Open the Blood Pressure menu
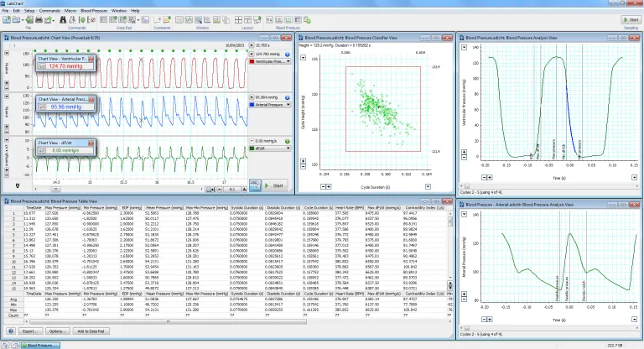 pyautogui.click(x=94, y=11)
